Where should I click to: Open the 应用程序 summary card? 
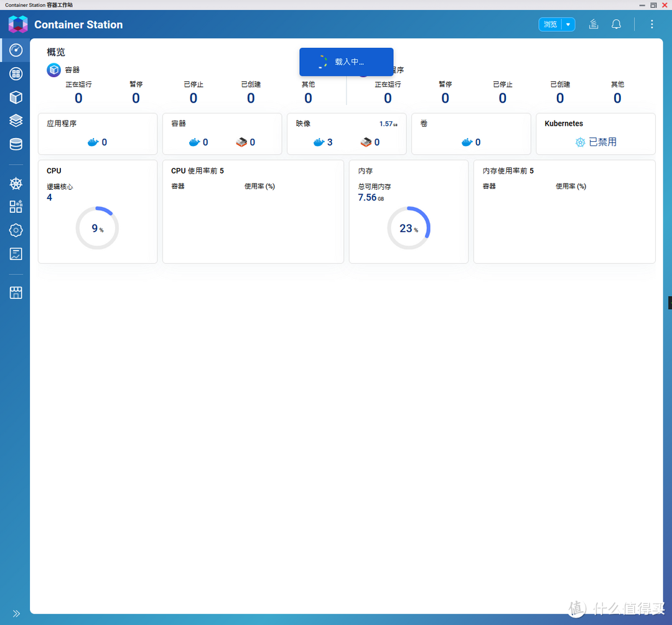(98, 134)
